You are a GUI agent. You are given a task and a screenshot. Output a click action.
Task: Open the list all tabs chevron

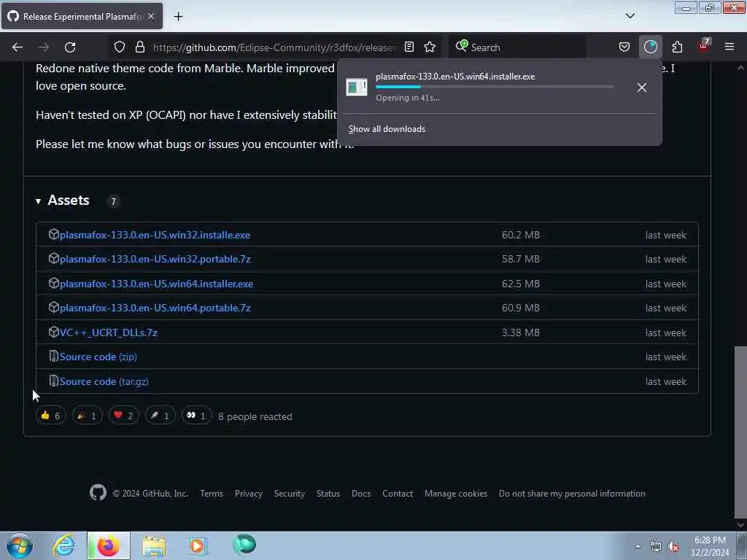click(x=630, y=16)
